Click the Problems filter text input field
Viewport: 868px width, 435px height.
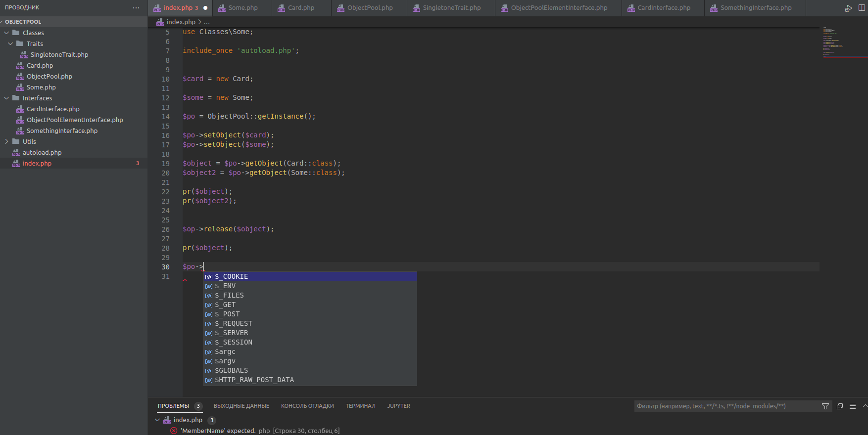pyautogui.click(x=726, y=406)
